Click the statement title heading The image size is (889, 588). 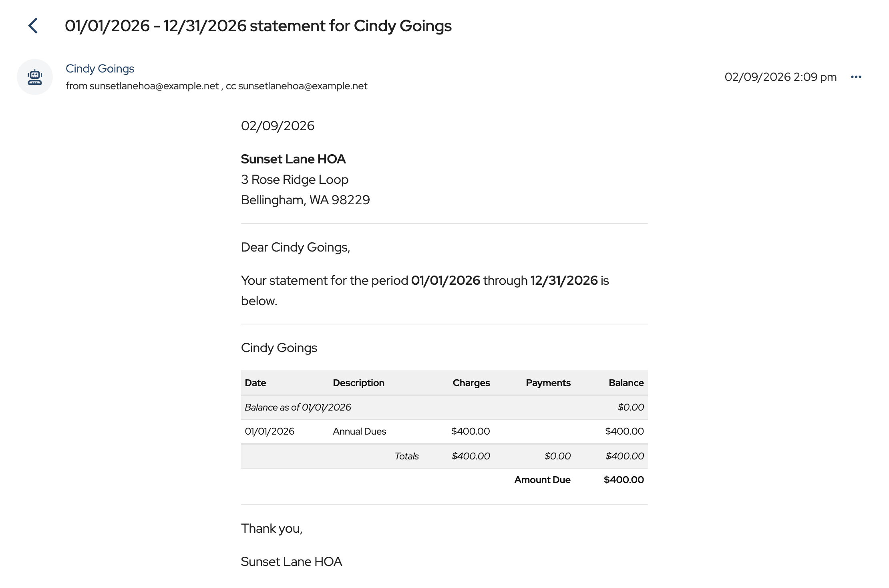pyautogui.click(x=258, y=26)
